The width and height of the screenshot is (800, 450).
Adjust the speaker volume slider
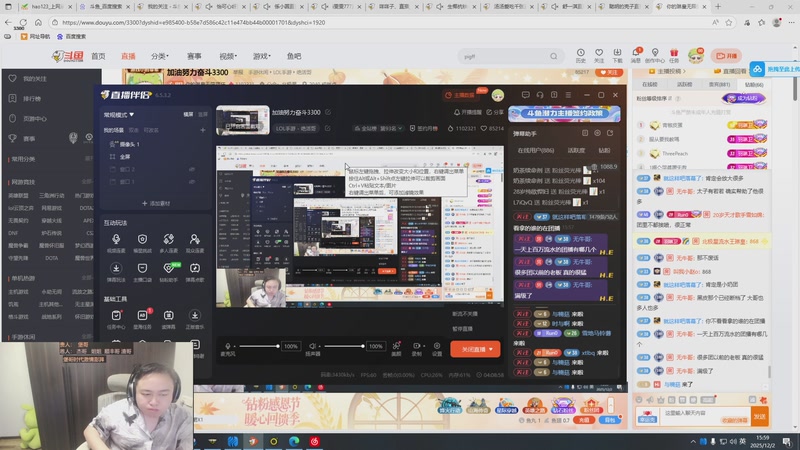pos(344,346)
